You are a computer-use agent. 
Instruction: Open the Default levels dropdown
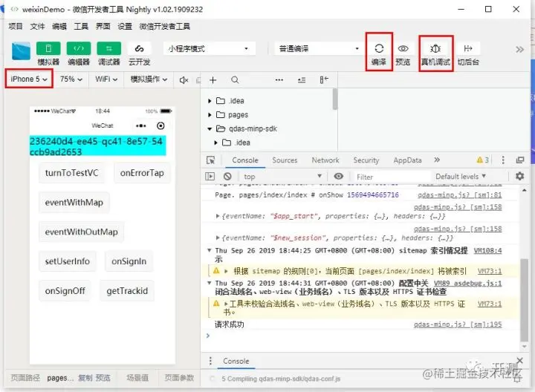[461, 177]
